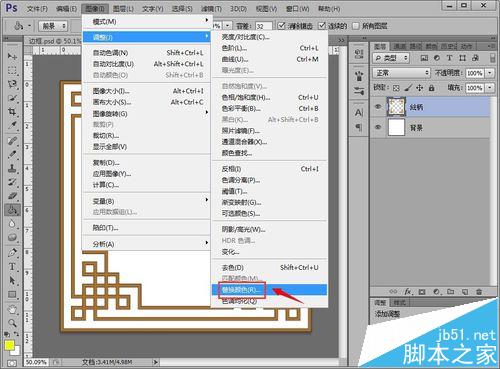Image resolution: width=500 pixels, height=369 pixels.
Task: Select the Quick Selection tool
Action: (12, 98)
